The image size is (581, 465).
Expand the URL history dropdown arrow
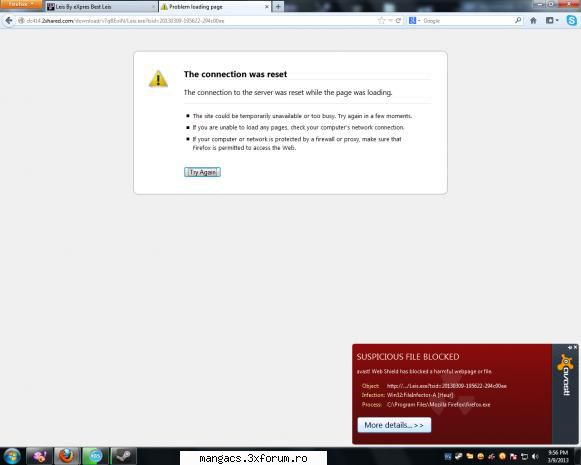[390, 21]
